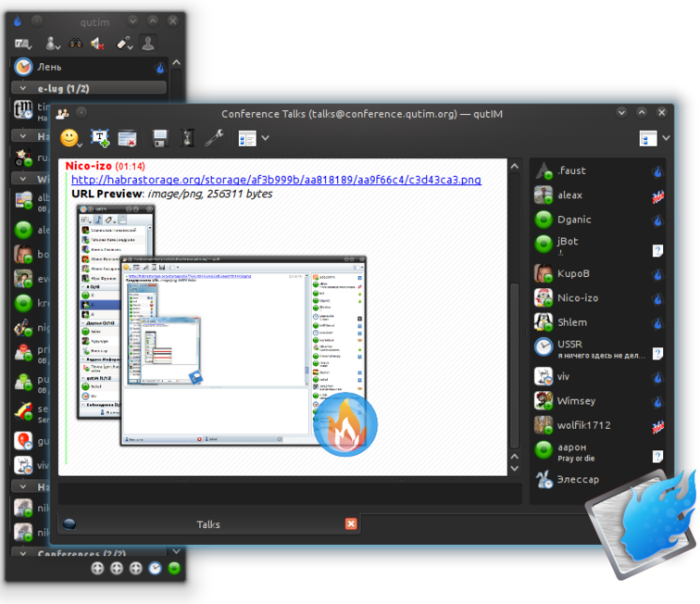Open chat history hourglass icon

(x=187, y=138)
